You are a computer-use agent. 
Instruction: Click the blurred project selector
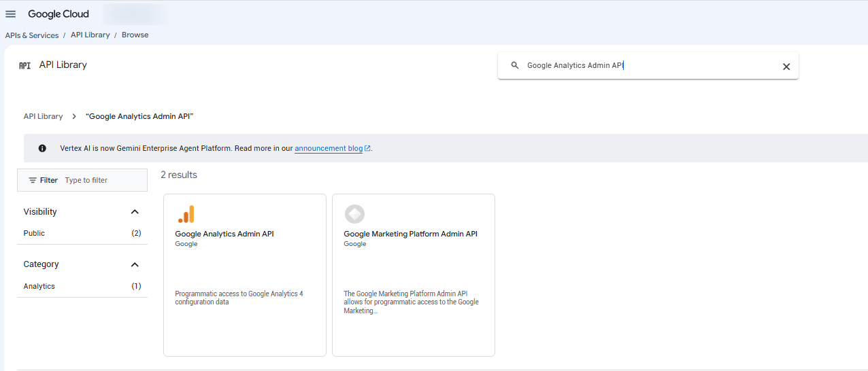(x=133, y=14)
